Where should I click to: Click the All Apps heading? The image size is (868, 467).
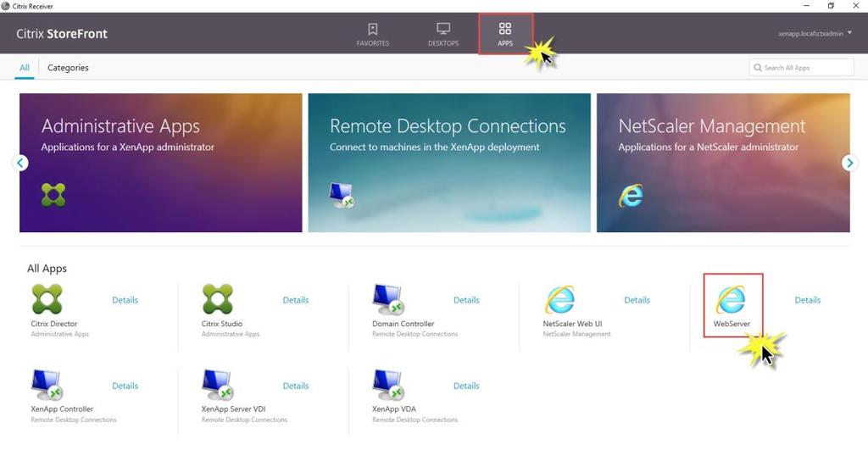47,269
